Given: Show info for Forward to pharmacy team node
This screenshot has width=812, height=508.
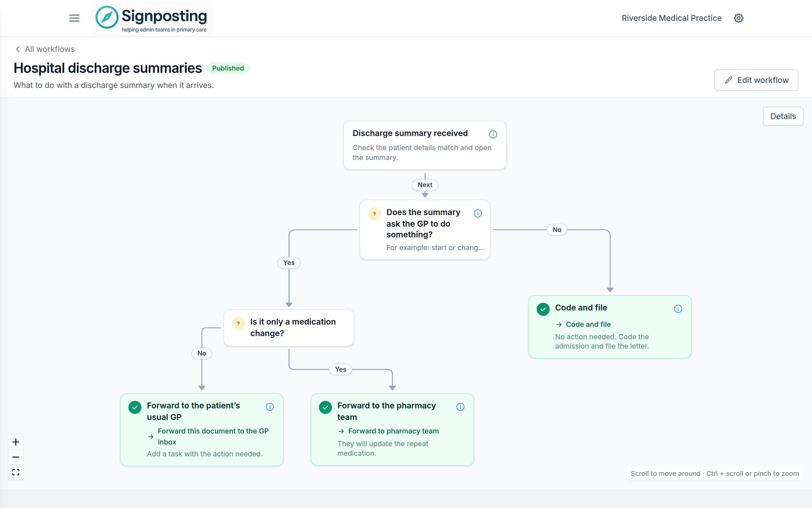Looking at the screenshot, I should [460, 407].
